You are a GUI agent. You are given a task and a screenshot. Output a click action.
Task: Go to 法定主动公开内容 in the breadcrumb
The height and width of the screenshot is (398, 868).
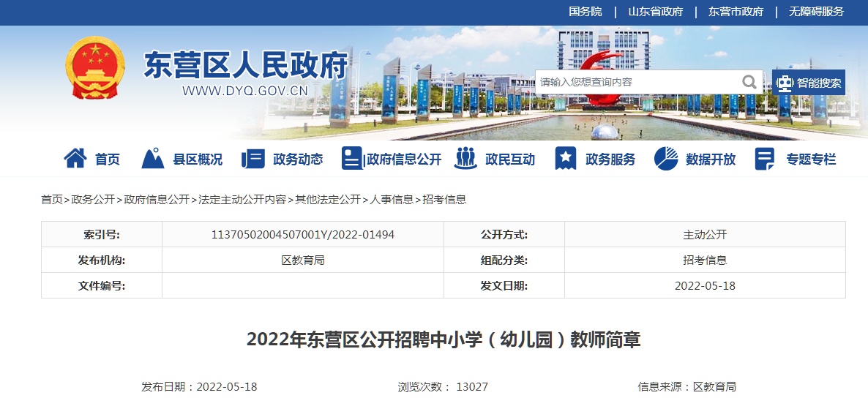pyautogui.click(x=242, y=200)
